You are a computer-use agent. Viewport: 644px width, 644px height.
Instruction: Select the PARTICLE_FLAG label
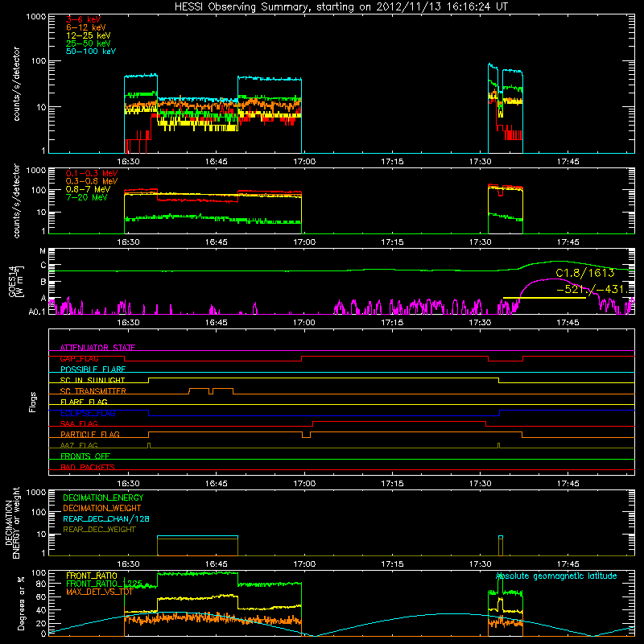click(90, 435)
